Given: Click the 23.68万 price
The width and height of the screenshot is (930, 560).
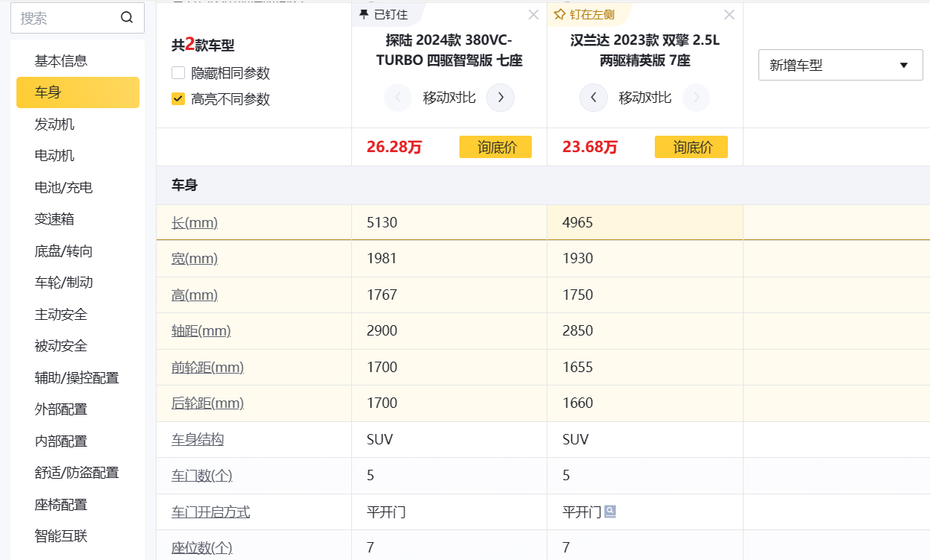Looking at the screenshot, I should click(x=590, y=147).
